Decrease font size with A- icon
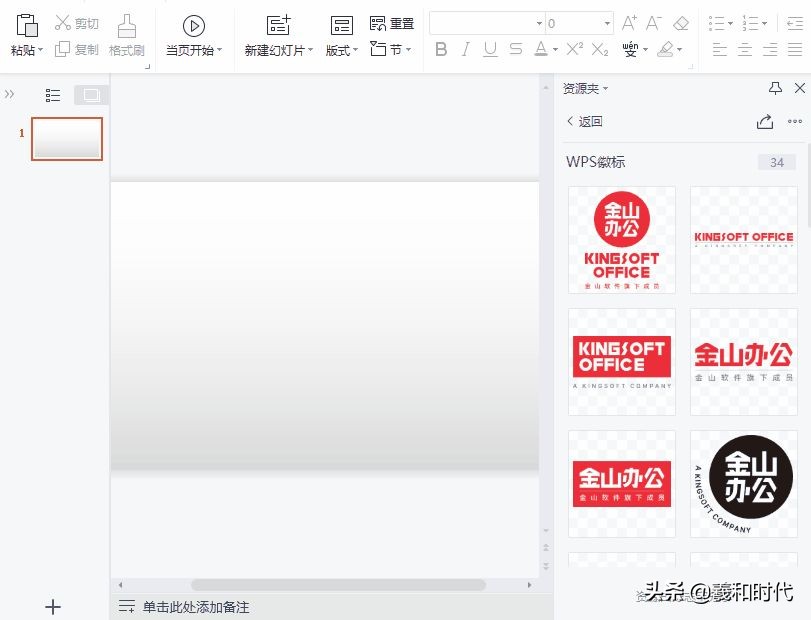The width and height of the screenshot is (811, 620). point(654,23)
